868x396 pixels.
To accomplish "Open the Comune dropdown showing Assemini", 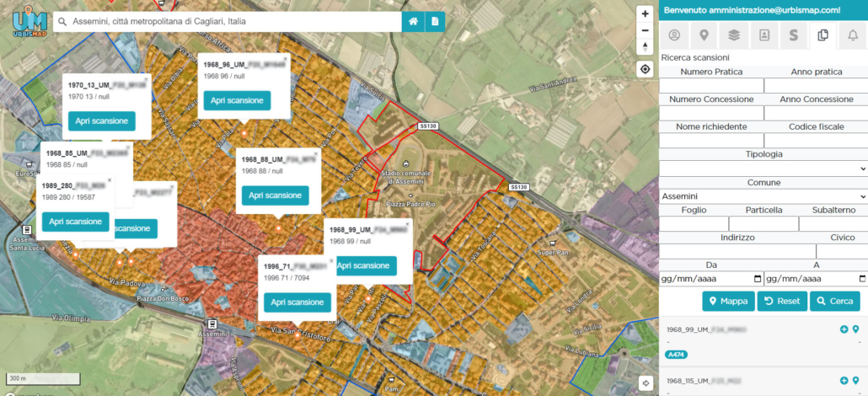I will [x=764, y=196].
